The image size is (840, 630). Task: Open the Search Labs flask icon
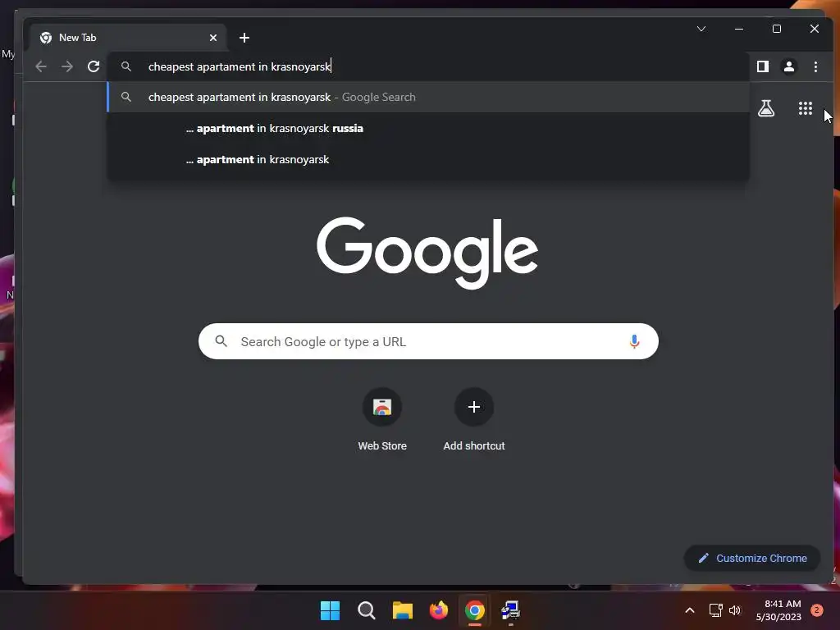pos(766,109)
